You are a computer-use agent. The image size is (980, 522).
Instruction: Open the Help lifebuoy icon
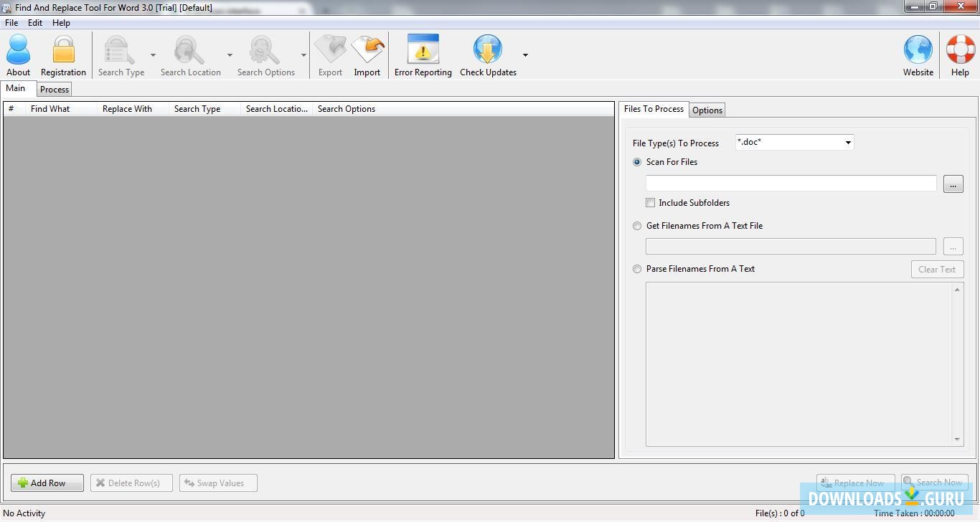click(960, 50)
